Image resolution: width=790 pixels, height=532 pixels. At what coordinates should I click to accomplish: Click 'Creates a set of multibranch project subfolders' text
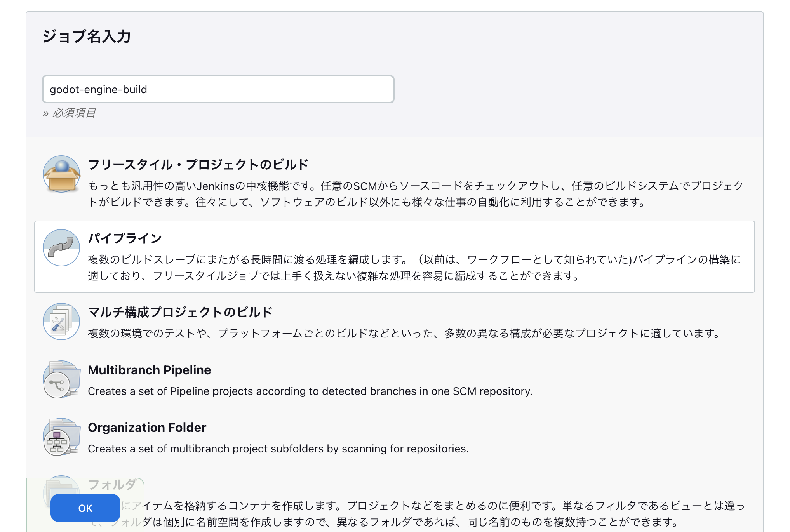coord(278,449)
